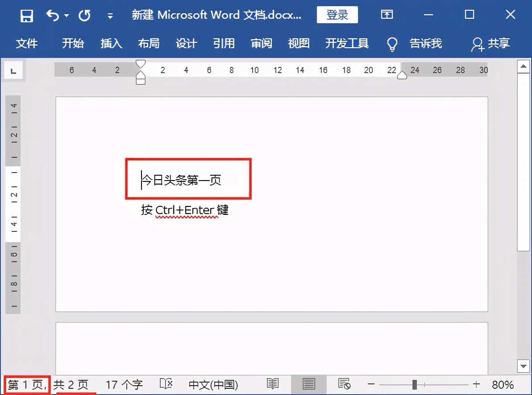532x395 pixels.
Task: Switch to the 开始 ribbon tab
Action: coord(73,43)
